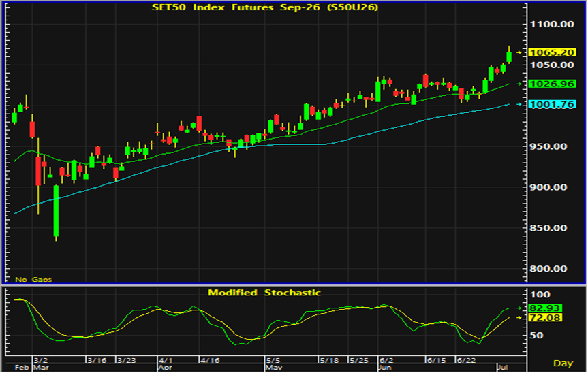588x373 pixels.
Task: Click the stochastic scale label 100
Action: coord(540,295)
